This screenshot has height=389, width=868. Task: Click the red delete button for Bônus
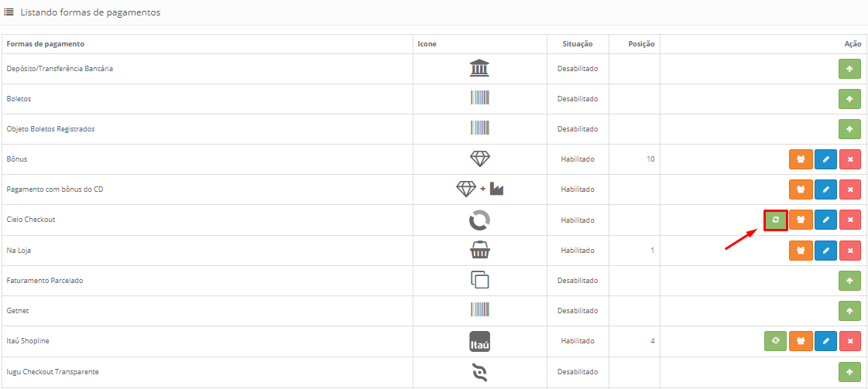849,159
